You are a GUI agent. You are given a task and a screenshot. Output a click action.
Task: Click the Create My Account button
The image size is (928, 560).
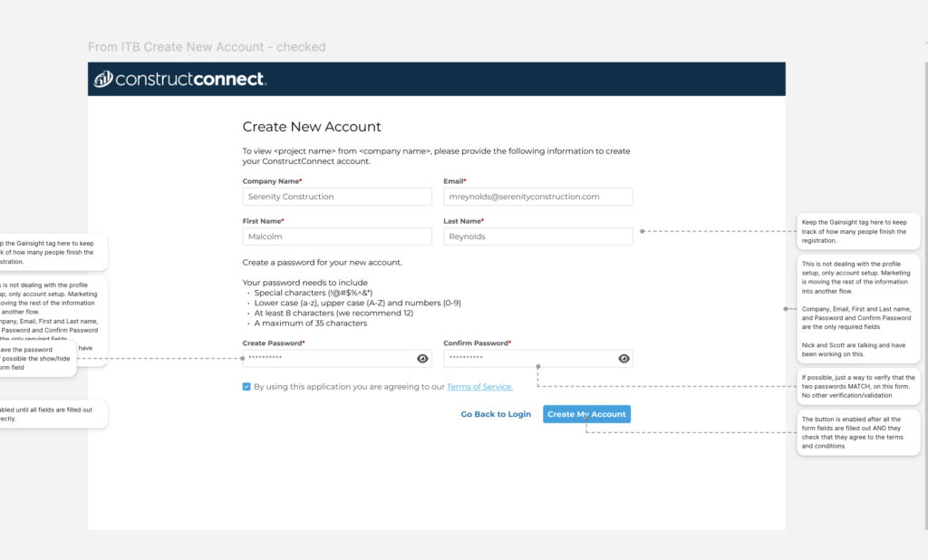pyautogui.click(x=586, y=414)
